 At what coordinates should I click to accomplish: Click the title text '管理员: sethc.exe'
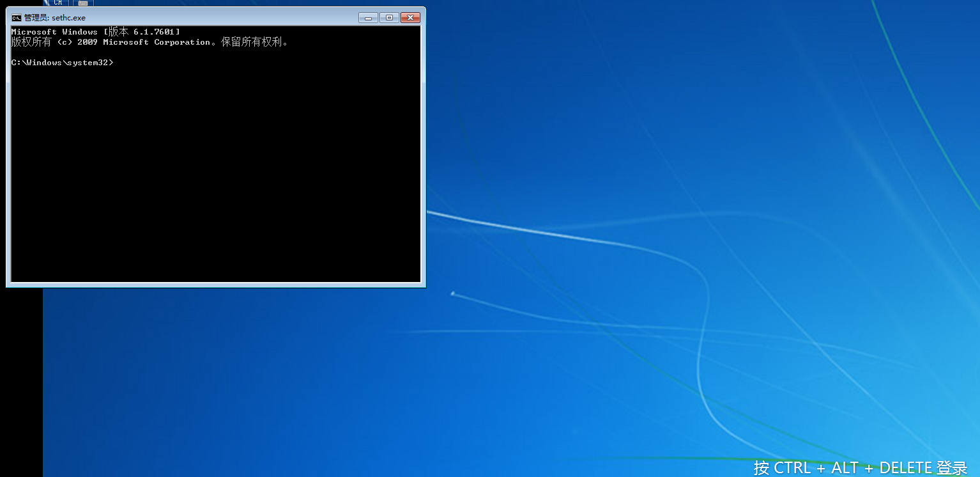(x=55, y=18)
